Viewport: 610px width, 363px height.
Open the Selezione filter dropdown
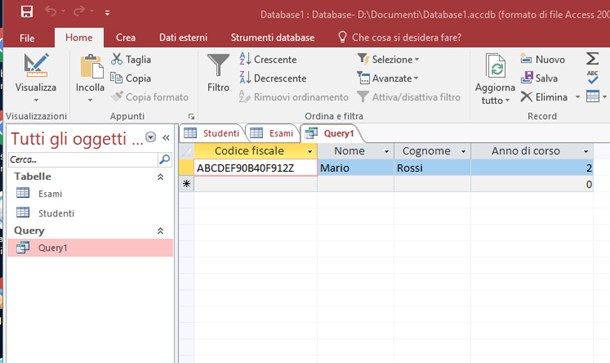point(388,59)
